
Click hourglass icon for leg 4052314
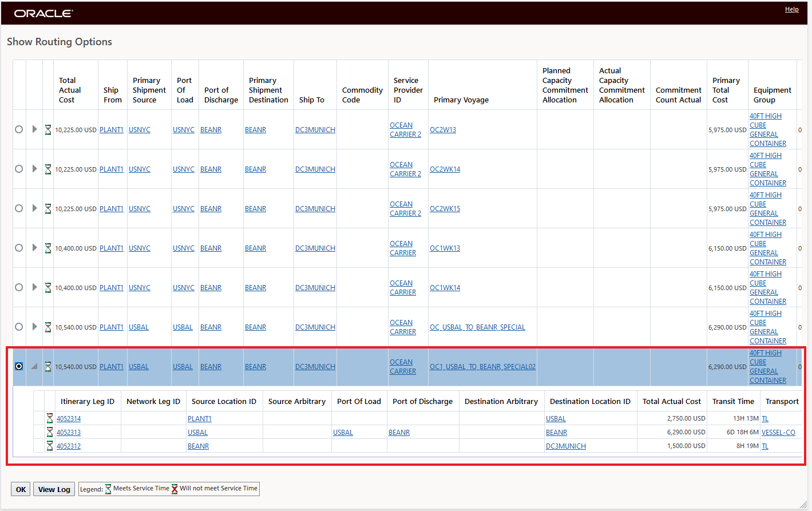click(50, 418)
